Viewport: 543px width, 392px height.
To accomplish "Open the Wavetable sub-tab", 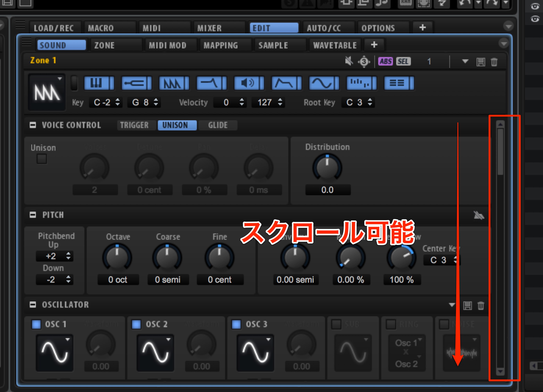I will tap(335, 45).
